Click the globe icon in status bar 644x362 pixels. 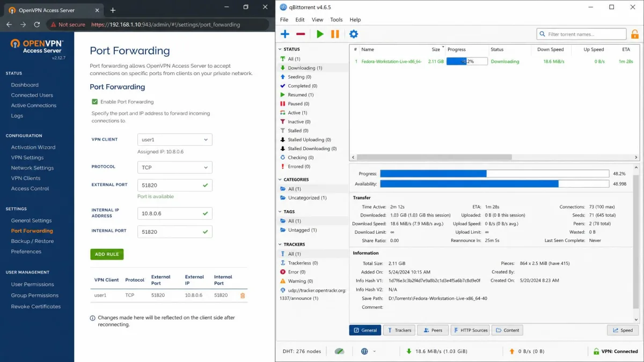pos(365,351)
